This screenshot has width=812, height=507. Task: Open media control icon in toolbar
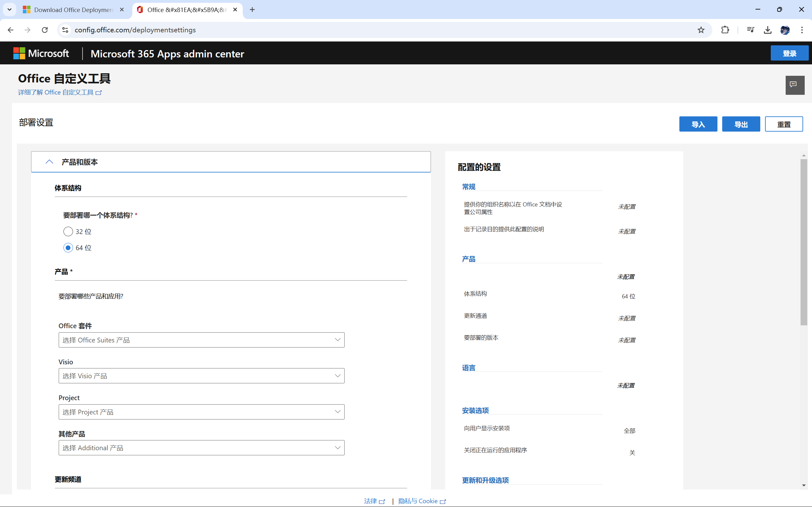coord(750,30)
